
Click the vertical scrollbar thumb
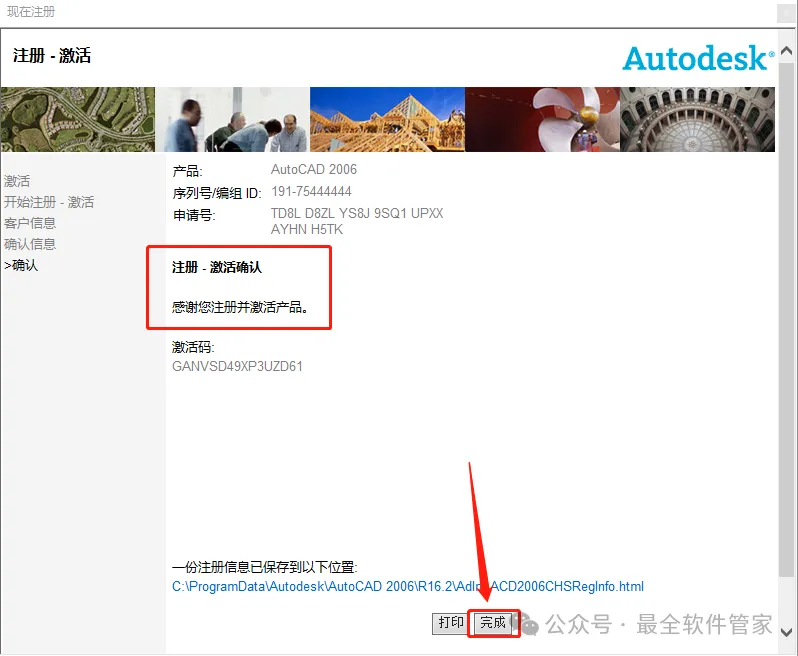(x=786, y=318)
